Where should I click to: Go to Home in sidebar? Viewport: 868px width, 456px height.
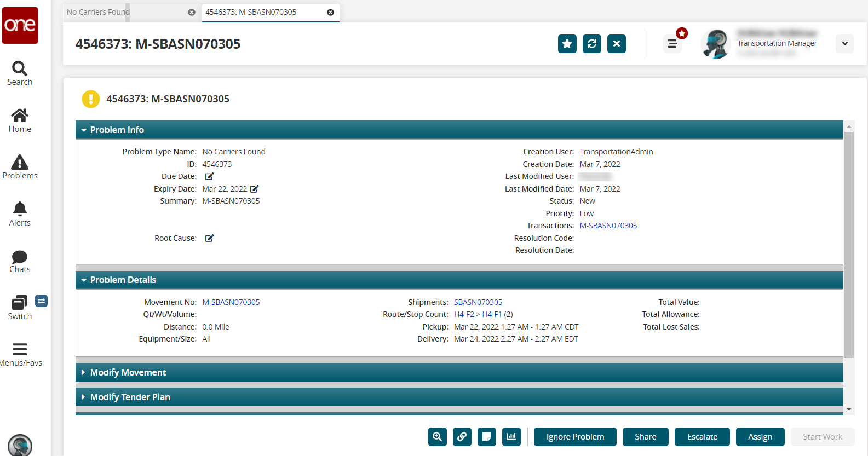20,120
